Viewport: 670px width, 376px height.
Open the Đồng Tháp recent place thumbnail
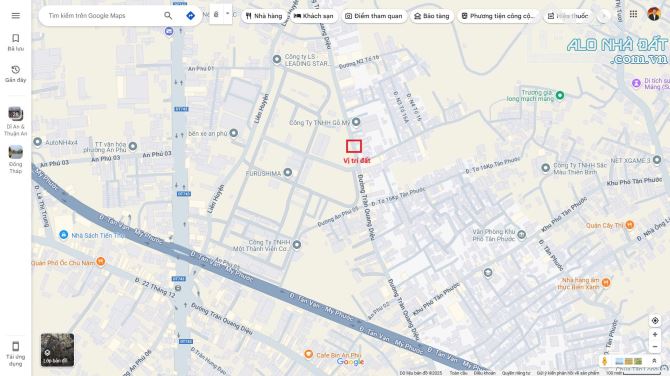[16, 152]
